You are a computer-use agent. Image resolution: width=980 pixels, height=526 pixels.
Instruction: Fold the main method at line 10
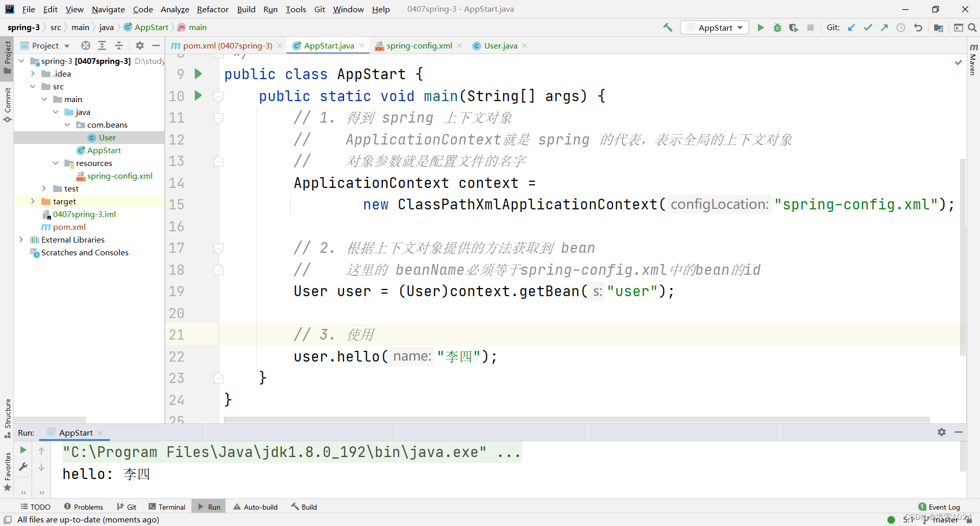point(218,96)
